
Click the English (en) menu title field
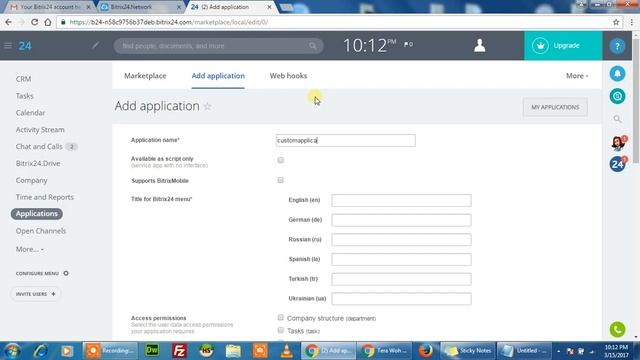(401, 200)
